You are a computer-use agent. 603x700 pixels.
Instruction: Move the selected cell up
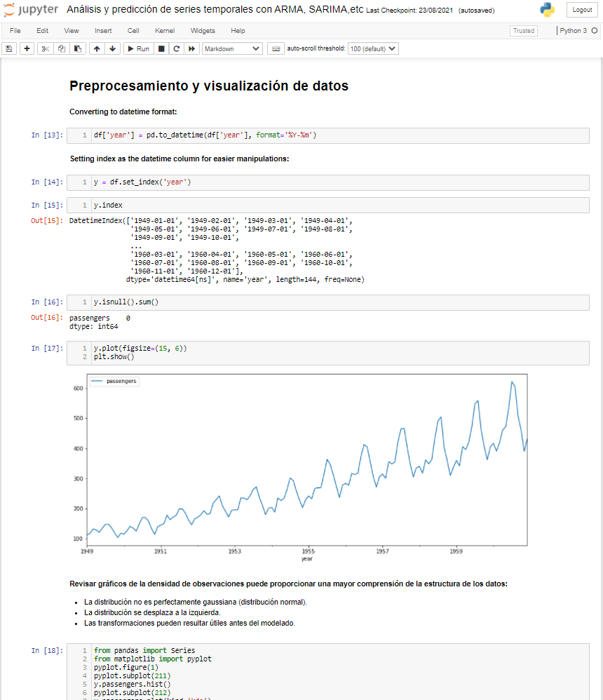tap(97, 48)
